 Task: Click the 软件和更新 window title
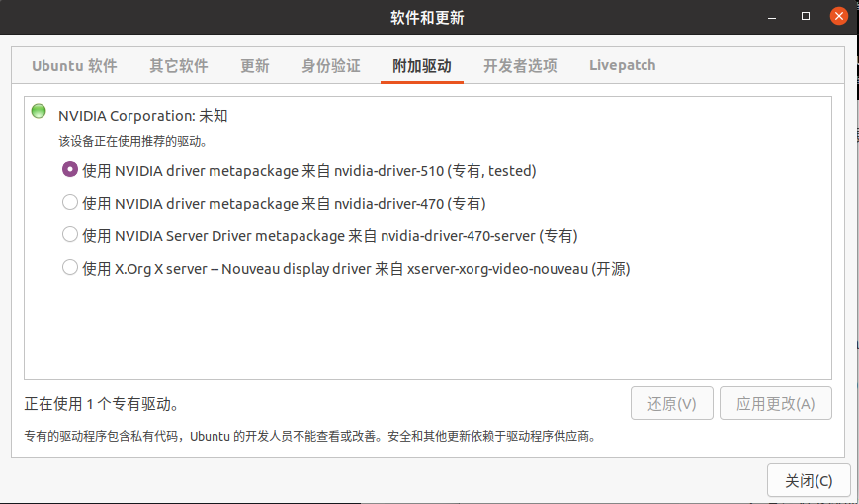pos(427,18)
